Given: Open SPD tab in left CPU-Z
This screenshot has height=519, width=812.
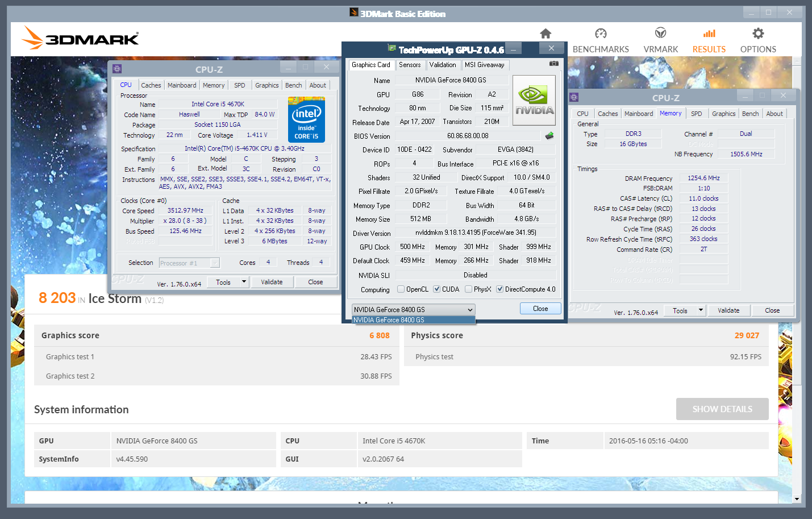Looking at the screenshot, I should point(240,85).
